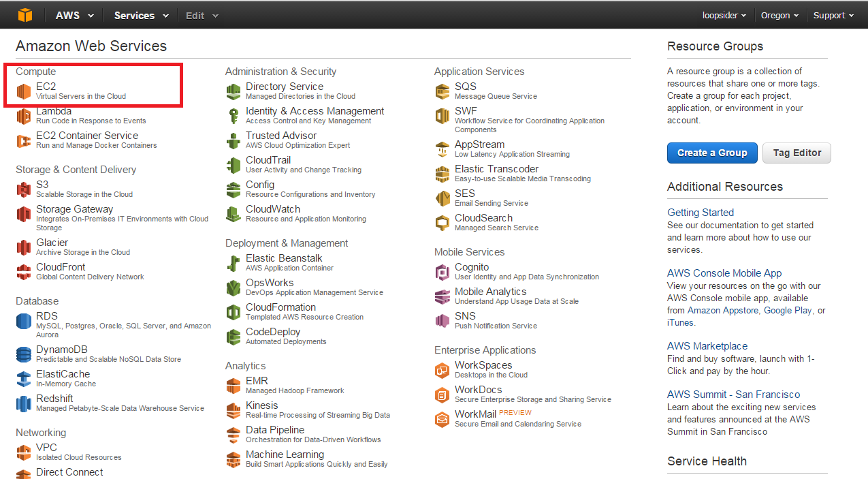Select the Cognito icon

point(443,272)
